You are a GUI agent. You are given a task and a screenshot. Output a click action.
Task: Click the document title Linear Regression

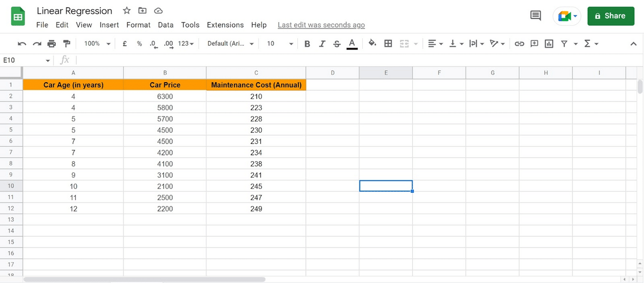(x=75, y=11)
